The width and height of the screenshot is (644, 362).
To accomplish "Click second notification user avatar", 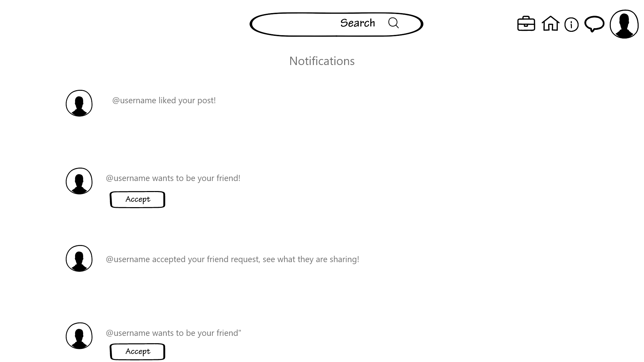I will pos(79,181).
